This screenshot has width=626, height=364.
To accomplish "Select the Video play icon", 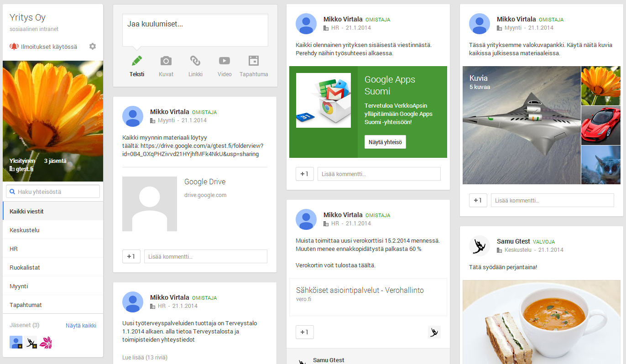I will [x=224, y=61].
